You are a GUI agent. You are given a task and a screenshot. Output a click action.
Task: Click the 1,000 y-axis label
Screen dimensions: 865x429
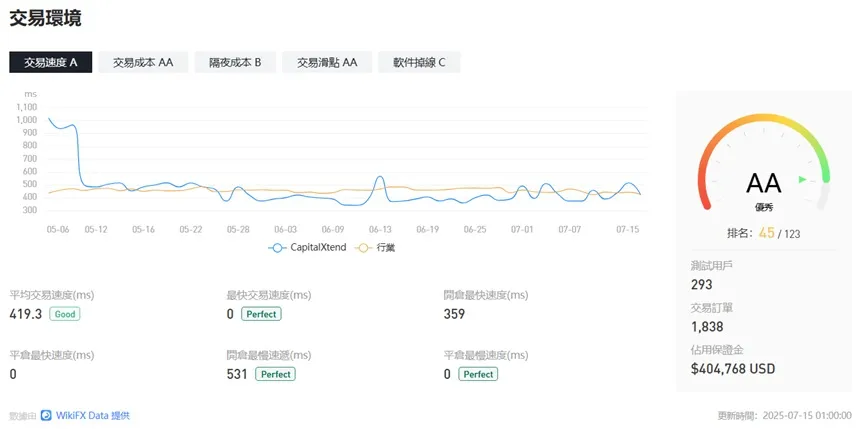point(26,120)
